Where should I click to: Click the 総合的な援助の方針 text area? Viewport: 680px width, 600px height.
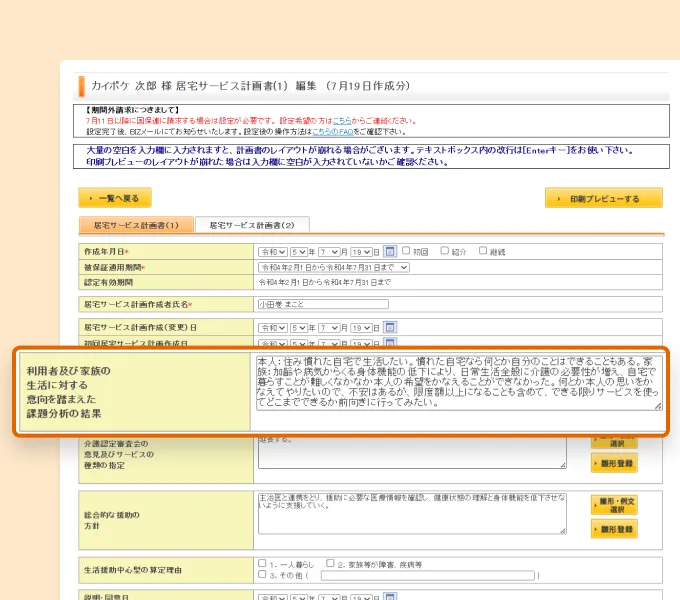(412, 513)
